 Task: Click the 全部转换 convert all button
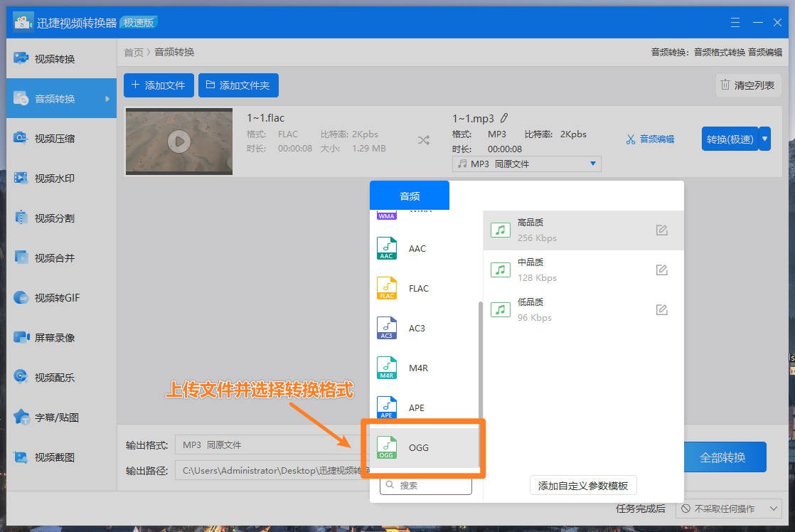[x=725, y=457]
